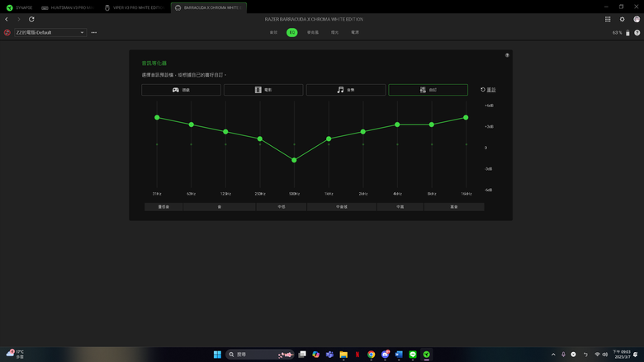Switch to the EQ tab
644x362 pixels.
pyautogui.click(x=292, y=32)
